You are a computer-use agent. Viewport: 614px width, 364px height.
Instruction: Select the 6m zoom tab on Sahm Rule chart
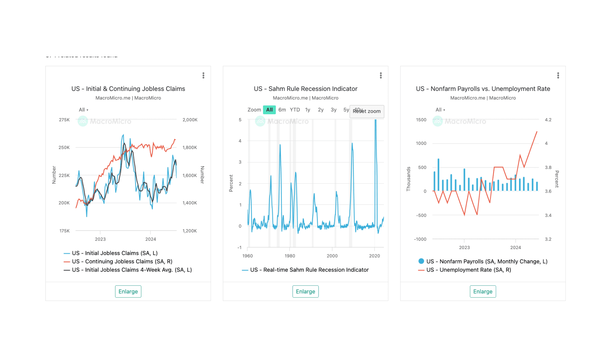282,110
